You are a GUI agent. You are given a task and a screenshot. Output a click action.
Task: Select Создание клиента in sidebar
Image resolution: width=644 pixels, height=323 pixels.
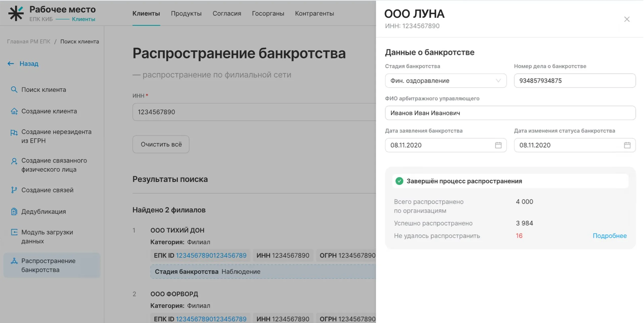49,111
